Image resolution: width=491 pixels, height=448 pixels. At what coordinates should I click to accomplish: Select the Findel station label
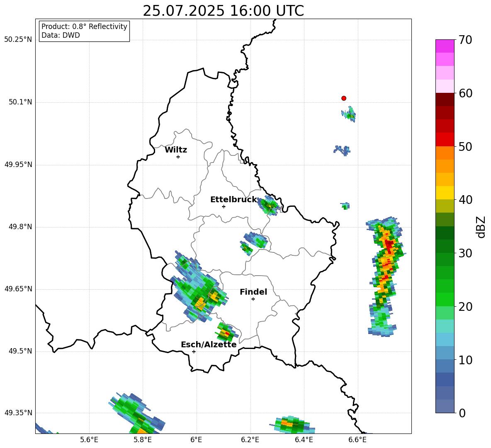click(253, 292)
